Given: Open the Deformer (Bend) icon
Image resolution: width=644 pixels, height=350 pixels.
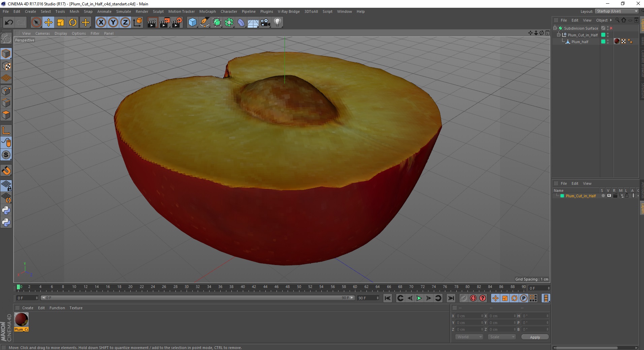Looking at the screenshot, I should [241, 23].
